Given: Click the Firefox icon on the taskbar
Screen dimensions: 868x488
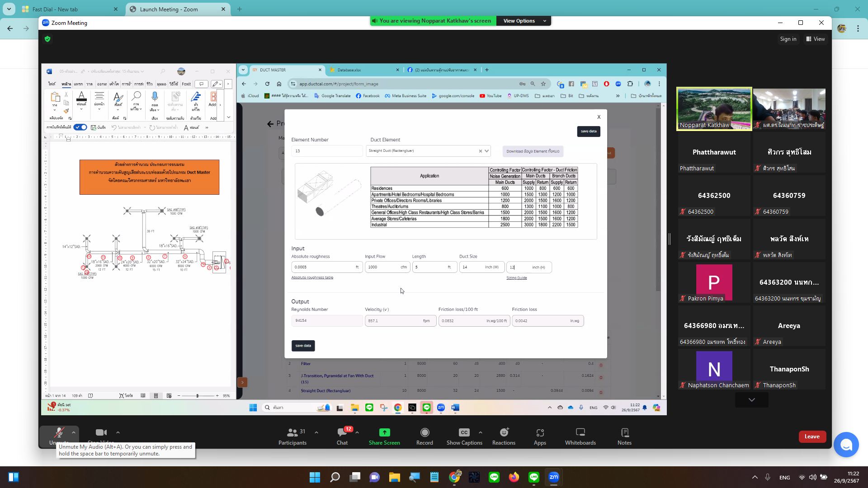Looking at the screenshot, I should pyautogui.click(x=514, y=477).
